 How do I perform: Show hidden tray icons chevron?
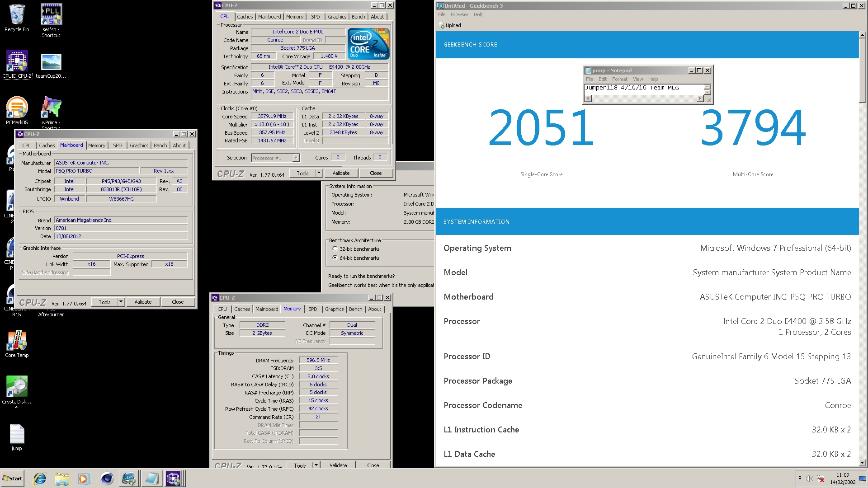(800, 478)
